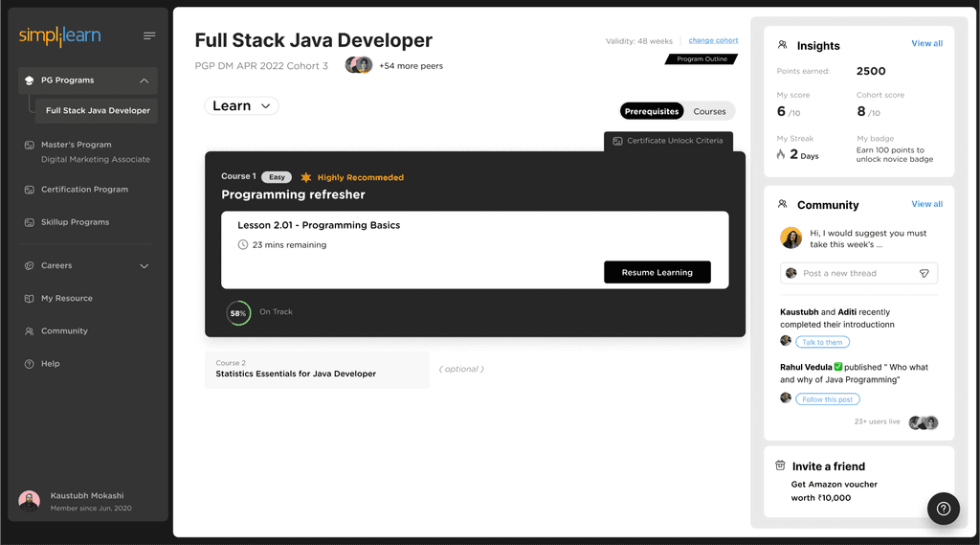Viewport: 980px width, 545px height.
Task: Click the community suggestion poster avatar
Action: click(x=791, y=238)
